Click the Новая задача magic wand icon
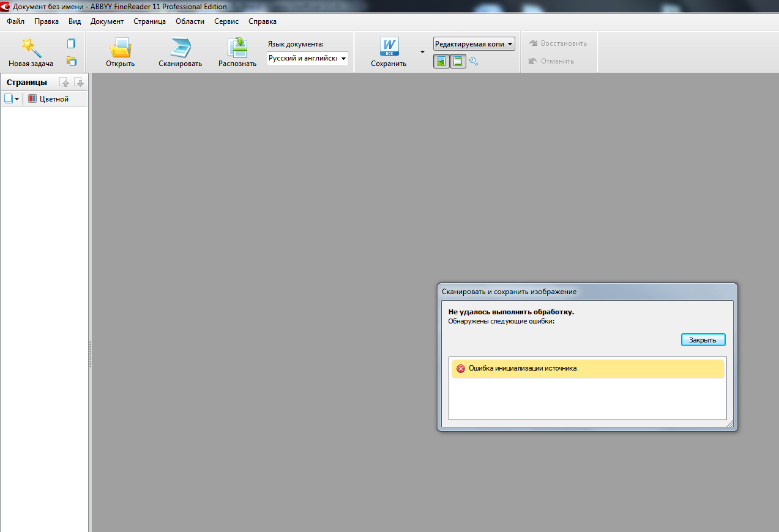This screenshot has height=532, width=779. 31,48
